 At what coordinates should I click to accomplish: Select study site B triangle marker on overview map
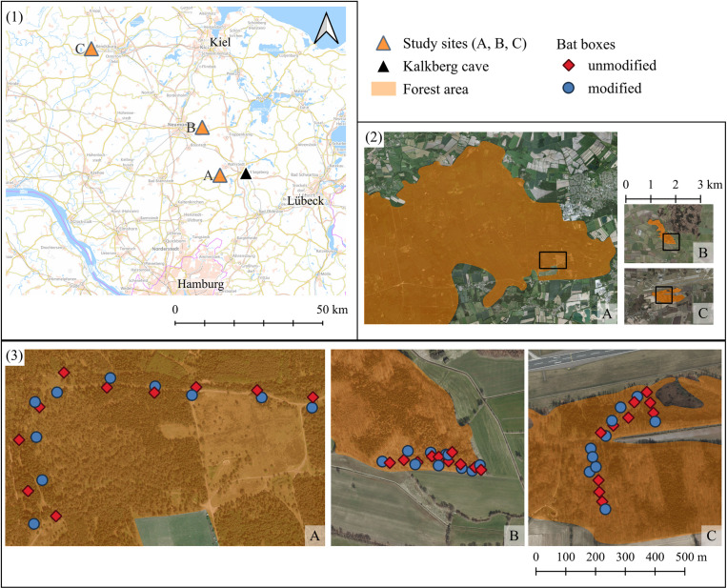click(201, 128)
